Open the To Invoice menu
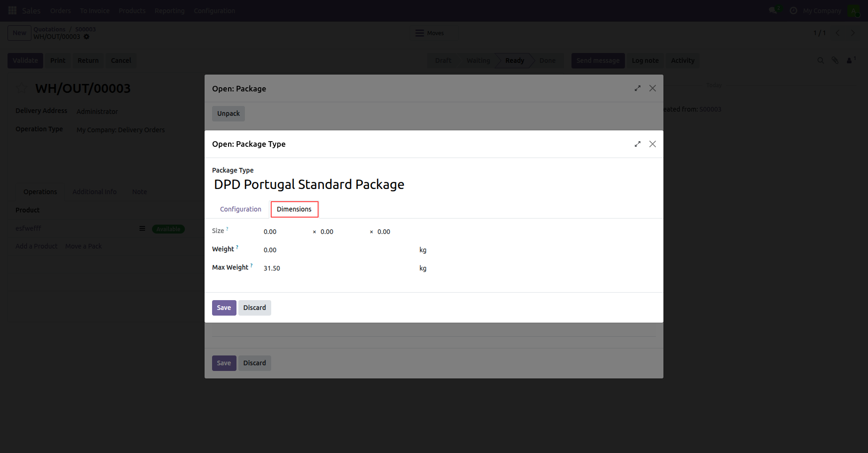 pos(95,11)
